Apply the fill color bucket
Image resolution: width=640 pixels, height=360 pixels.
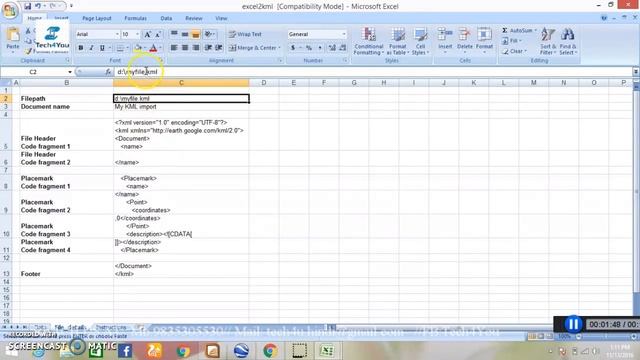(x=138, y=48)
